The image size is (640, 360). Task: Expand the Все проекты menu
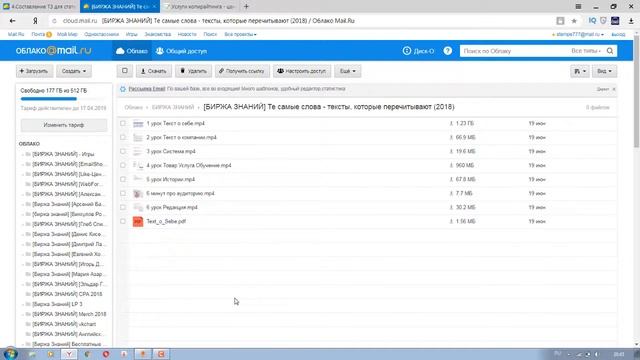pos(240,34)
